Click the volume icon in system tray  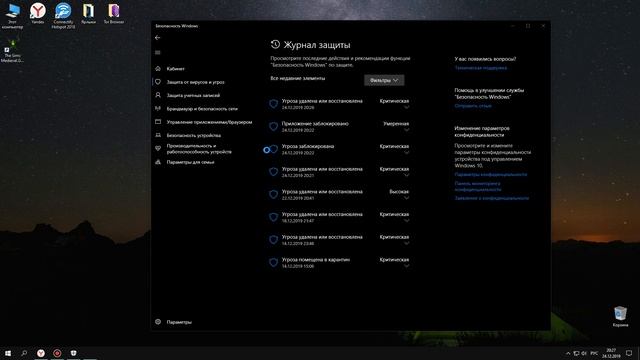pyautogui.click(x=584, y=353)
